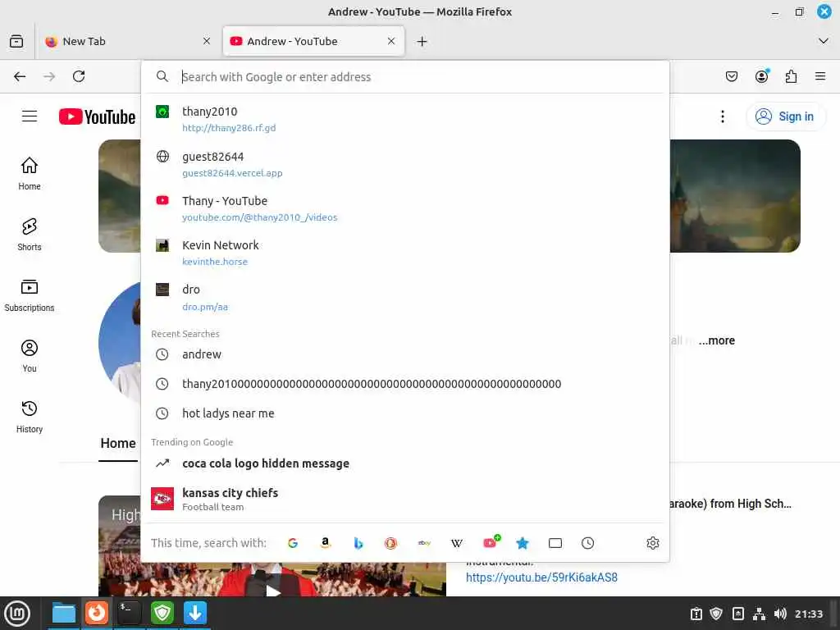The image size is (840, 630).
Task: Focus the address bar search field
Action: (x=405, y=77)
